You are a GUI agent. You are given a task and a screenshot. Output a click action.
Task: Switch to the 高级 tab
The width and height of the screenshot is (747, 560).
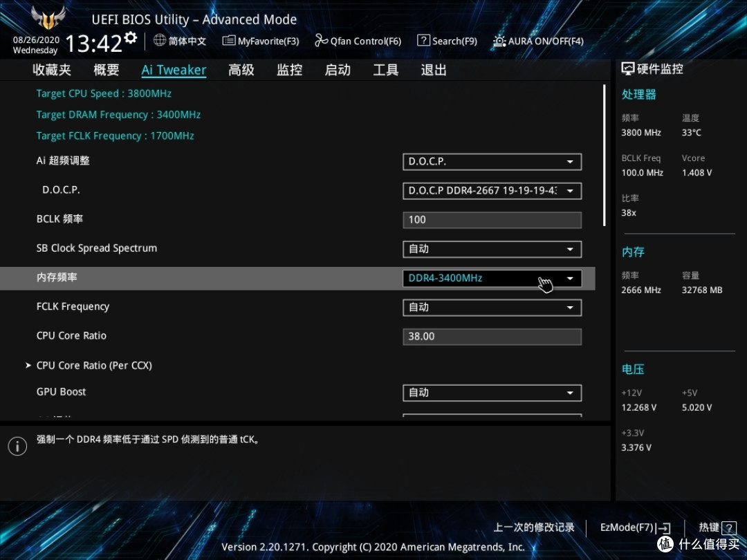[241, 70]
